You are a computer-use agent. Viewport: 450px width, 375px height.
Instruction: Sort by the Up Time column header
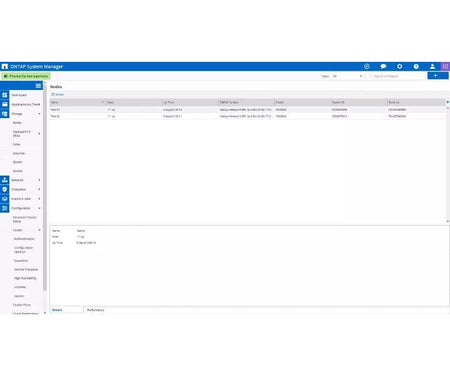coord(190,102)
